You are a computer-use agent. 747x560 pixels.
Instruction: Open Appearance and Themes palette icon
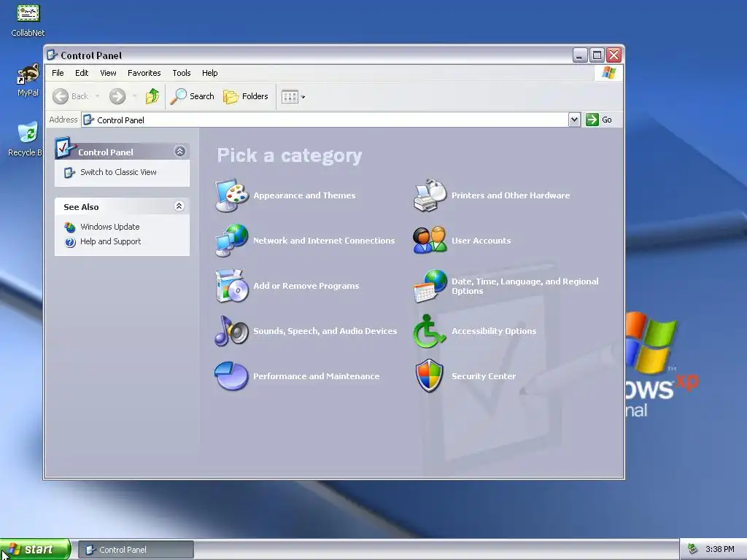(231, 195)
